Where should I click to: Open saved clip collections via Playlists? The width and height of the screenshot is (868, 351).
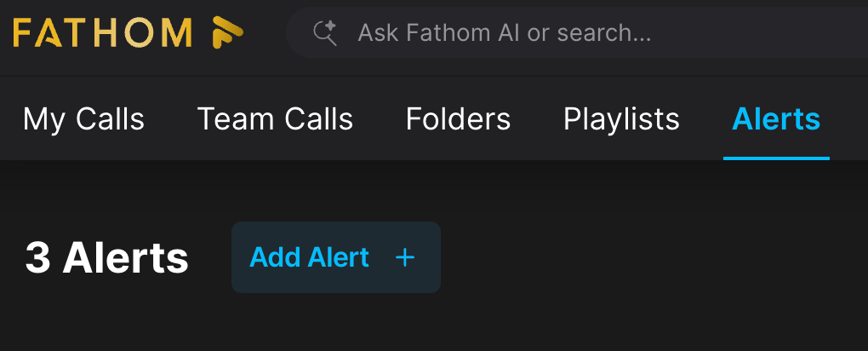pyautogui.click(x=621, y=119)
